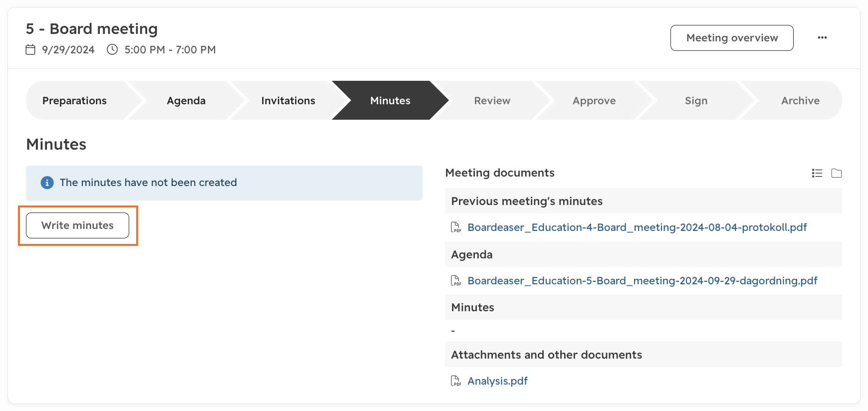Click the date text 9/29/2024
The width and height of the screenshot is (868, 411).
click(68, 49)
